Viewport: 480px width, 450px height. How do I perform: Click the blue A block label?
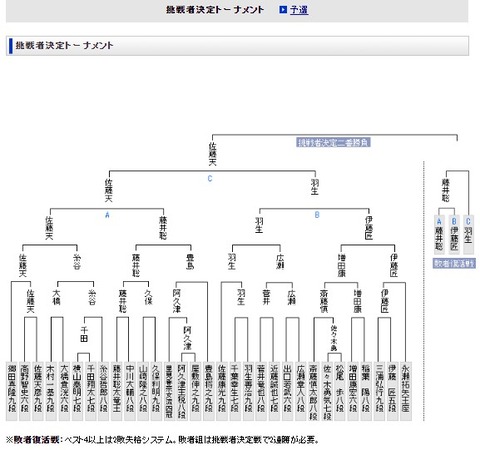pos(107,215)
